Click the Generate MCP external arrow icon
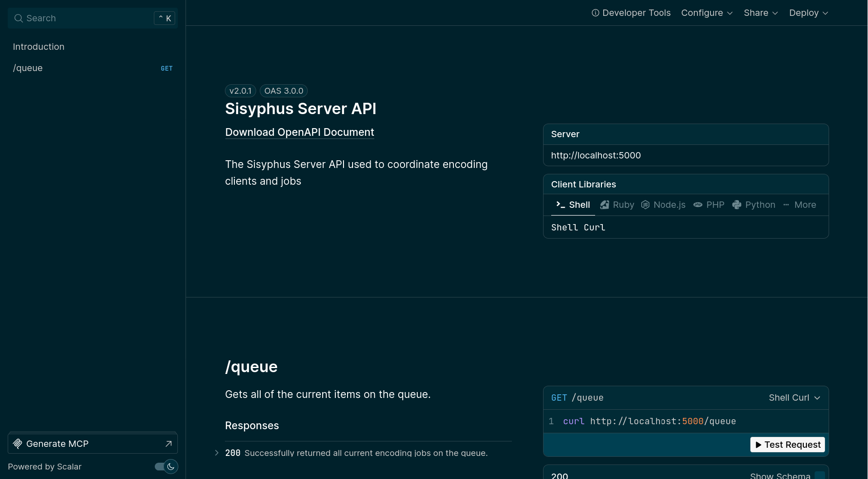868x479 pixels. click(x=168, y=444)
